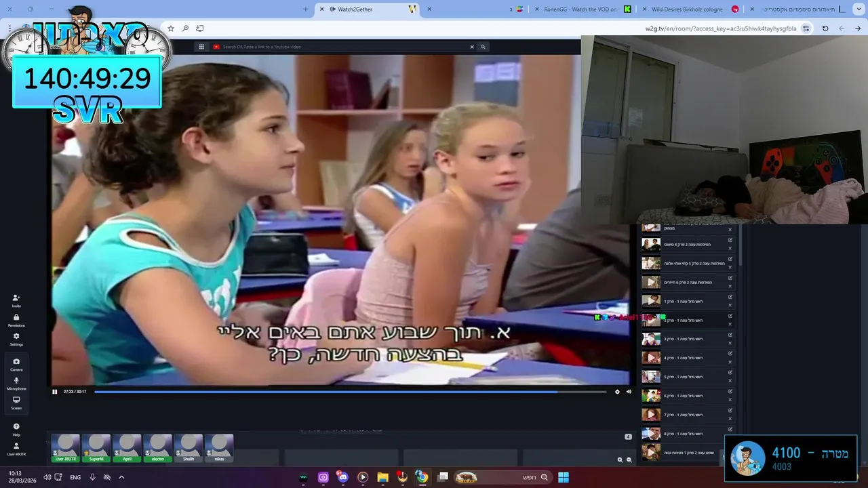Play playlist item season 1 episode 5
Screen dimensions: 868x488
click(651, 377)
